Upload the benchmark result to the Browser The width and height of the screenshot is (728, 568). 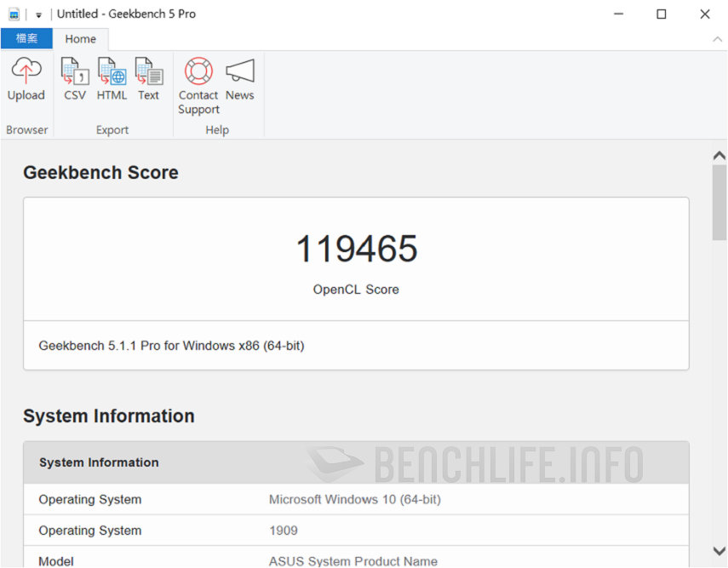tap(26, 81)
